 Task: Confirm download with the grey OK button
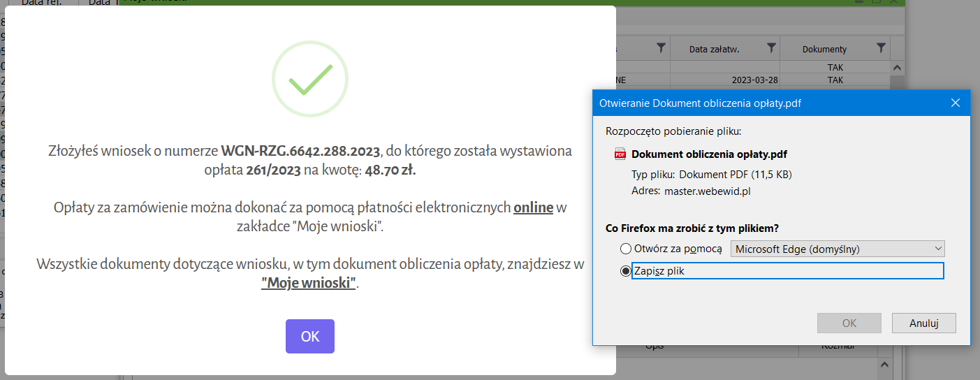tap(849, 323)
